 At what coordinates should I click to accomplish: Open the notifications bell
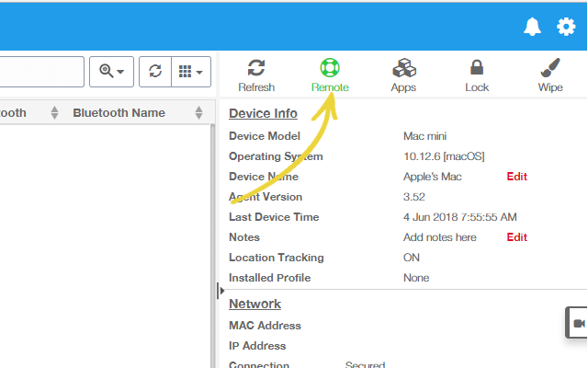(x=532, y=27)
